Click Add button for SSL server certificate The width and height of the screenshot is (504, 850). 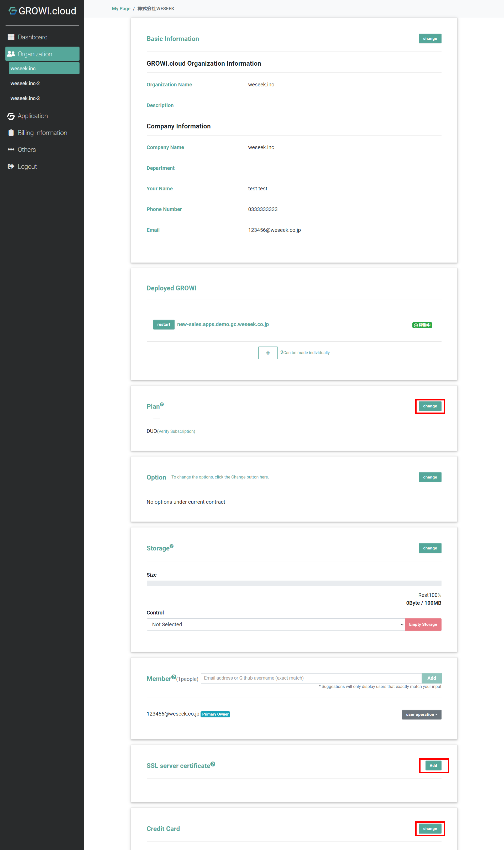point(433,765)
